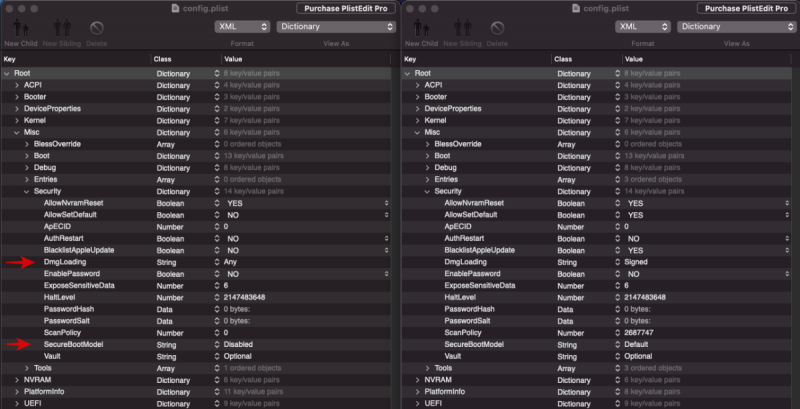
Task: Open XML format dropdown in right window
Action: (x=642, y=27)
